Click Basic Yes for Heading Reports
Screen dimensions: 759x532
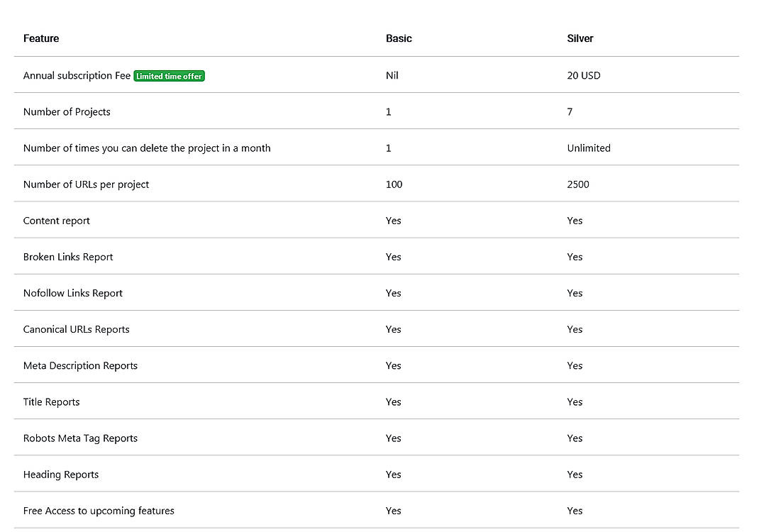coord(394,475)
